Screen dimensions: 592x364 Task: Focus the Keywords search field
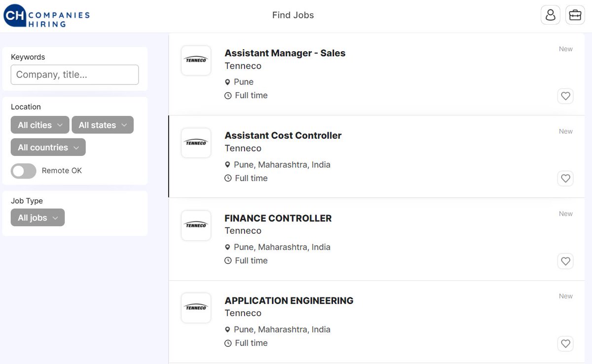[74, 74]
